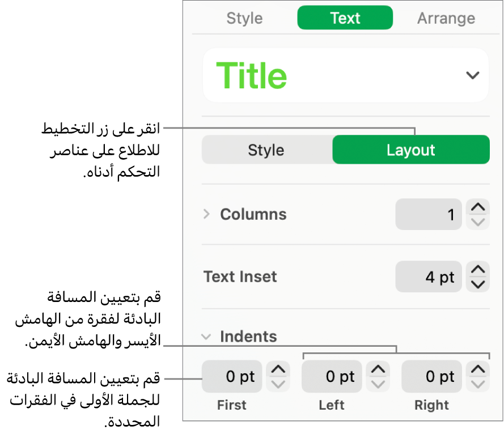Increase Right indent with up arrow

coord(478,369)
